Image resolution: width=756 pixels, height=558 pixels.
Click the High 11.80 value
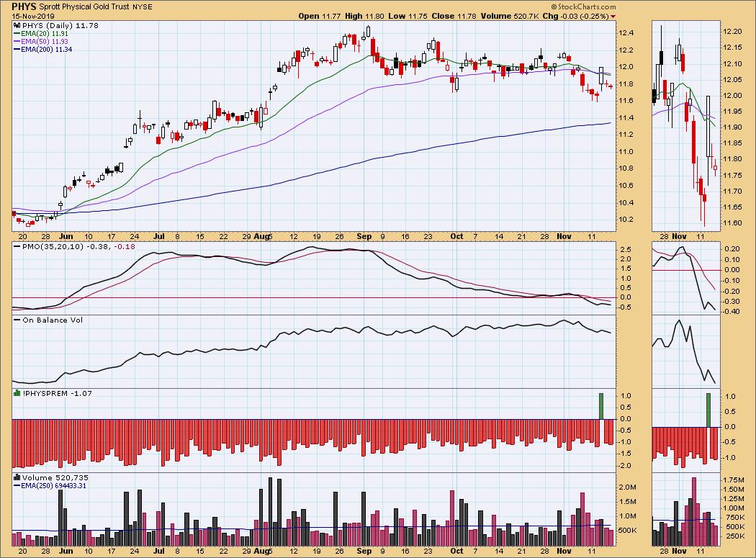coord(364,16)
